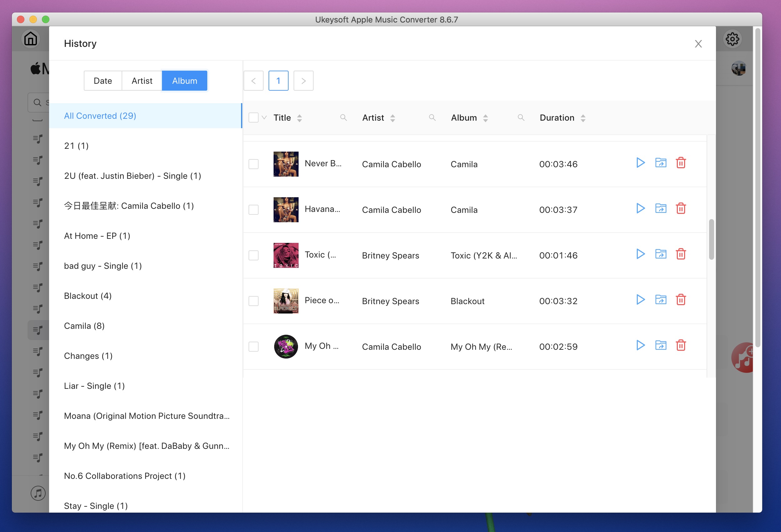Check the Piece o... row checkbox

click(253, 301)
